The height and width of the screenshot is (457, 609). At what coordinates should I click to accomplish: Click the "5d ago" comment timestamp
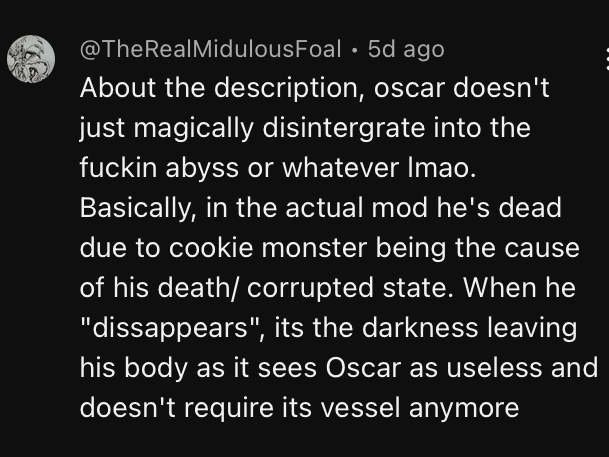pos(406,48)
